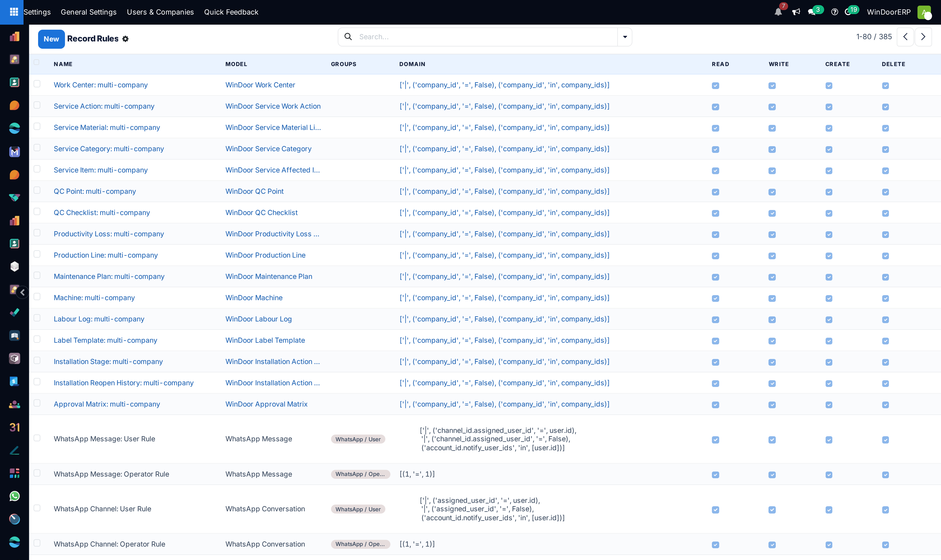Toggle Delete checkbox for Approval Matrix rule
The height and width of the screenshot is (560, 941).
885,405
